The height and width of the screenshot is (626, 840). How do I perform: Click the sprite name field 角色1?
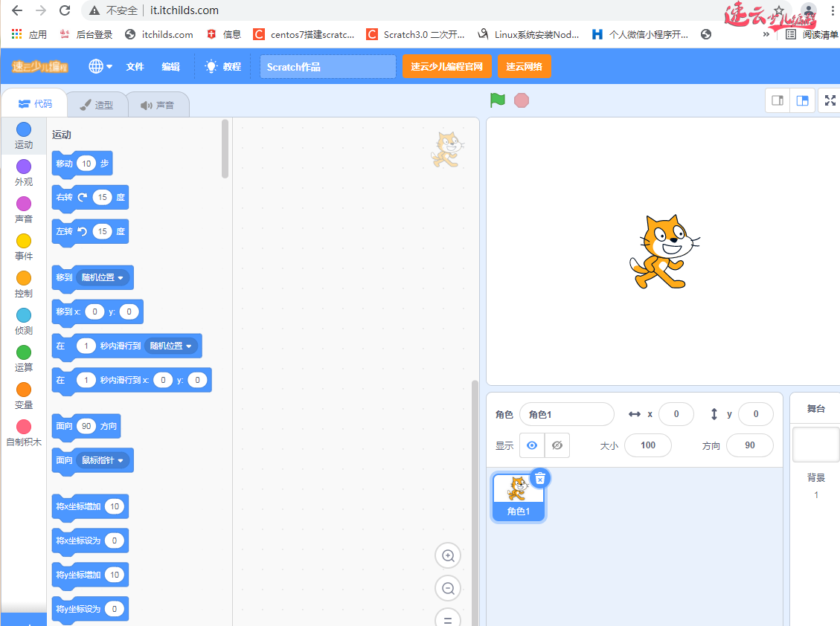coord(567,414)
